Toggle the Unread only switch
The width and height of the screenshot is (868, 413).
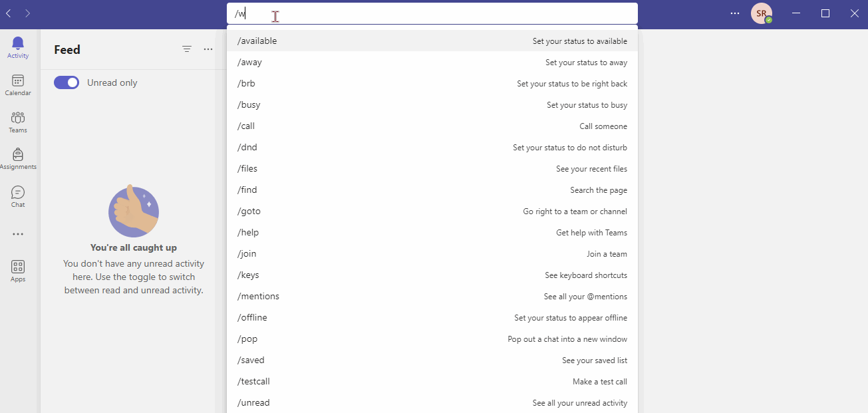pos(67,82)
